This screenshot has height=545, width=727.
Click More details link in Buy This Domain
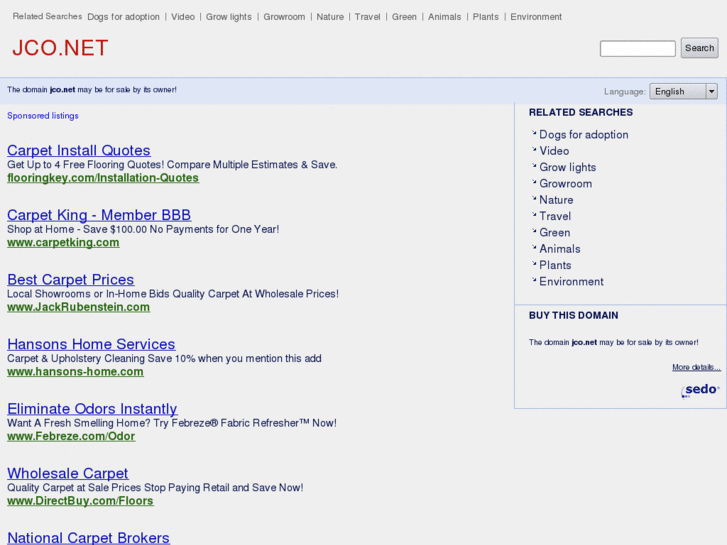pyautogui.click(x=696, y=367)
